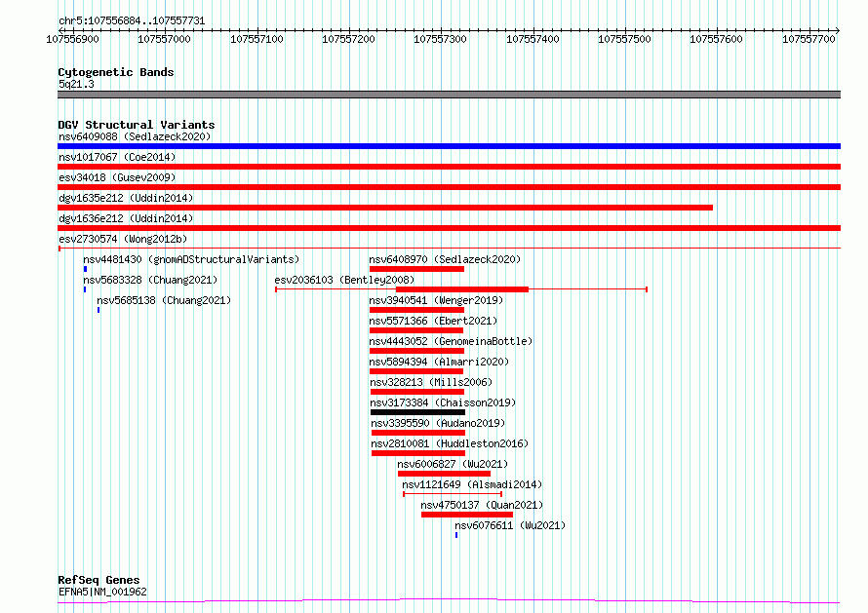Click the chr5:107556884..107557731 region label
Image resolution: width=868 pixels, height=613 pixels.
[132, 21]
